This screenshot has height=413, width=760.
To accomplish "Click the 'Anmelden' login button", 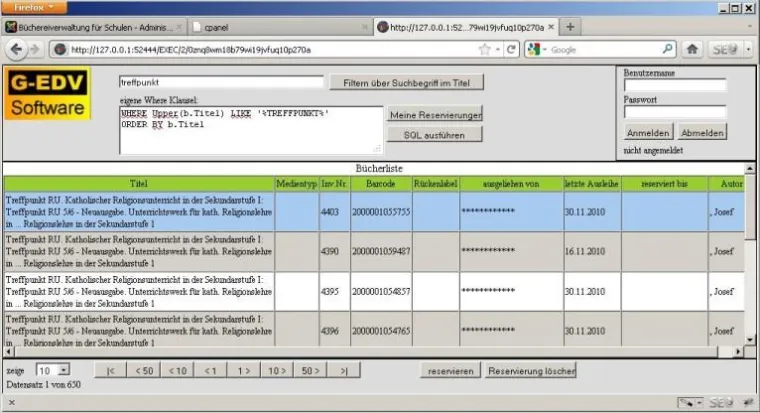I will (x=648, y=133).
